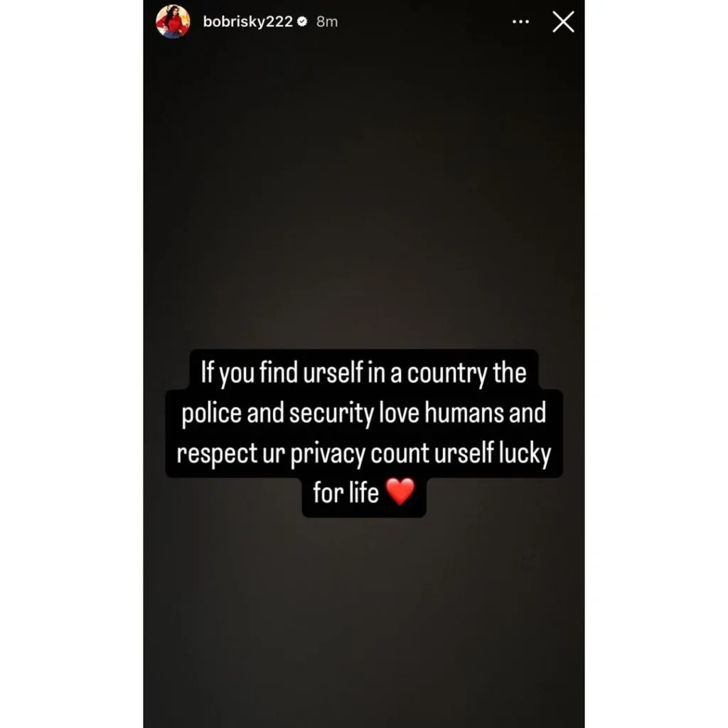728x728 pixels.
Task: Click the verified badge beside bobrisky222
Action: pyautogui.click(x=301, y=21)
